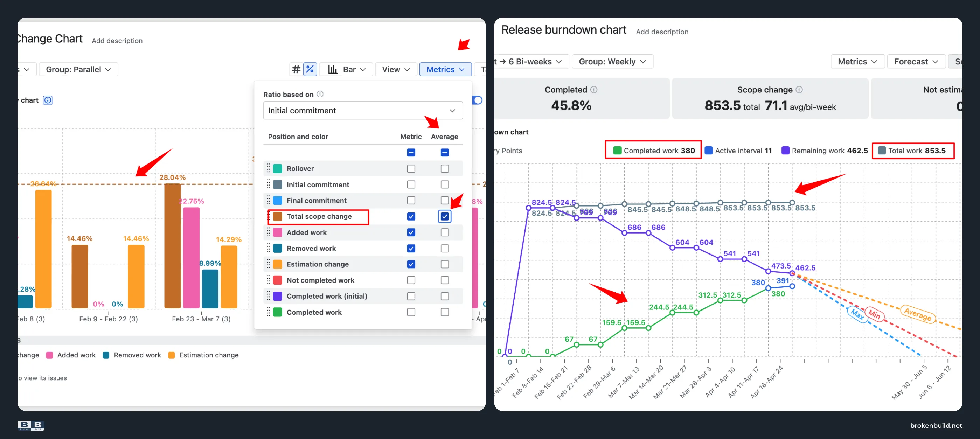Enable Metric checkbox for Rollover
The width and height of the screenshot is (980, 439).
[411, 168]
